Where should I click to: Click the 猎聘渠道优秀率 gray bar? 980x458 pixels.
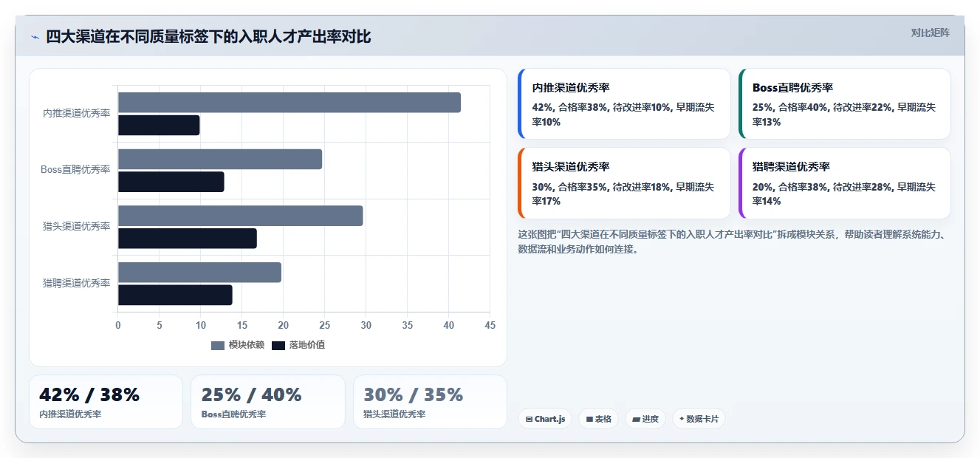pos(199,272)
